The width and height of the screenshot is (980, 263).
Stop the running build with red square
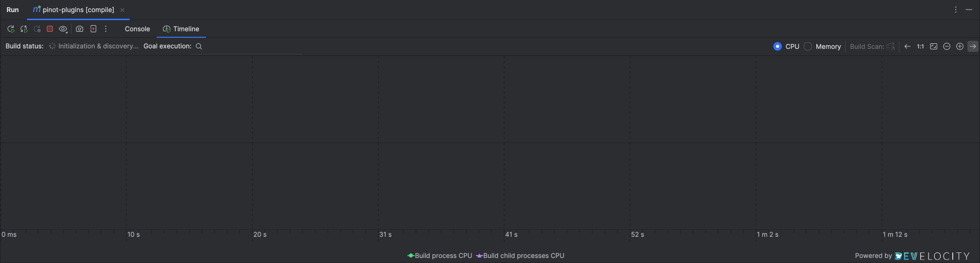pos(50,29)
